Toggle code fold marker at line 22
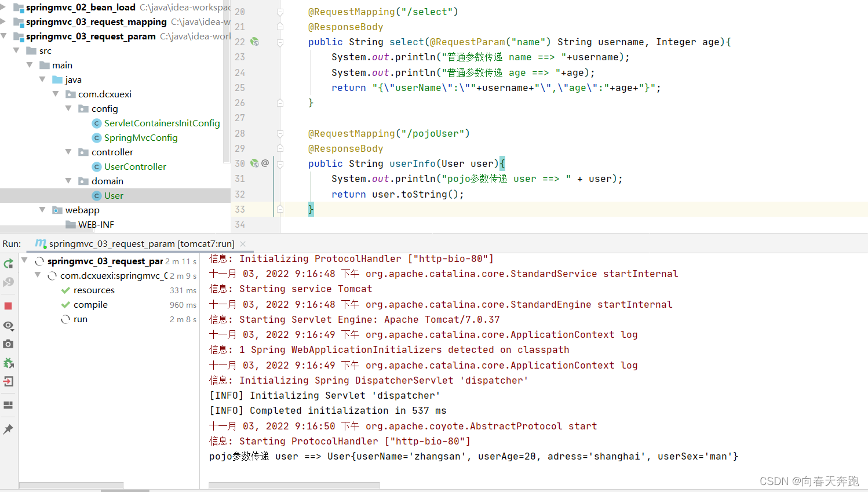This screenshot has width=868, height=492. tap(280, 42)
